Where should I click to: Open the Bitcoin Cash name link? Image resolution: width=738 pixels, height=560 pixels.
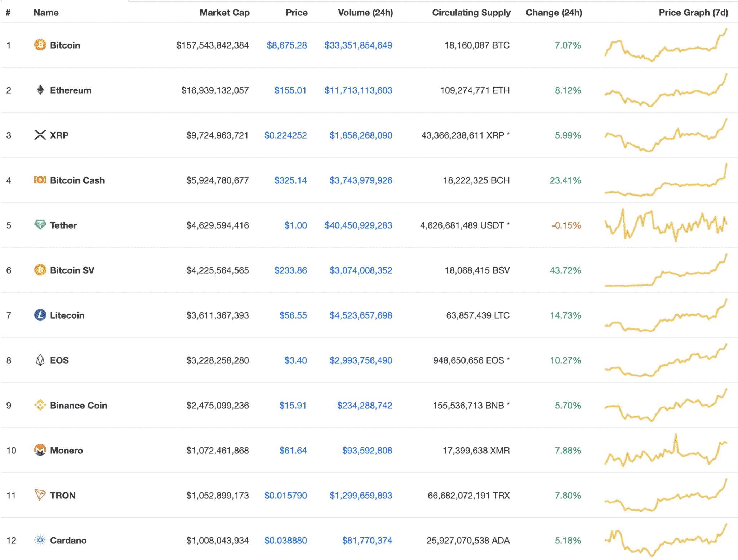coord(77,180)
